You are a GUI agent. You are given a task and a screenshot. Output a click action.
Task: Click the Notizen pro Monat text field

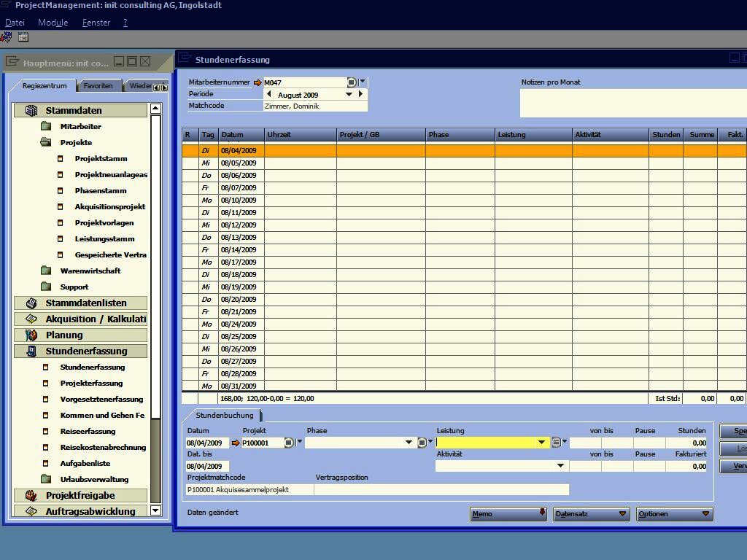(632, 103)
